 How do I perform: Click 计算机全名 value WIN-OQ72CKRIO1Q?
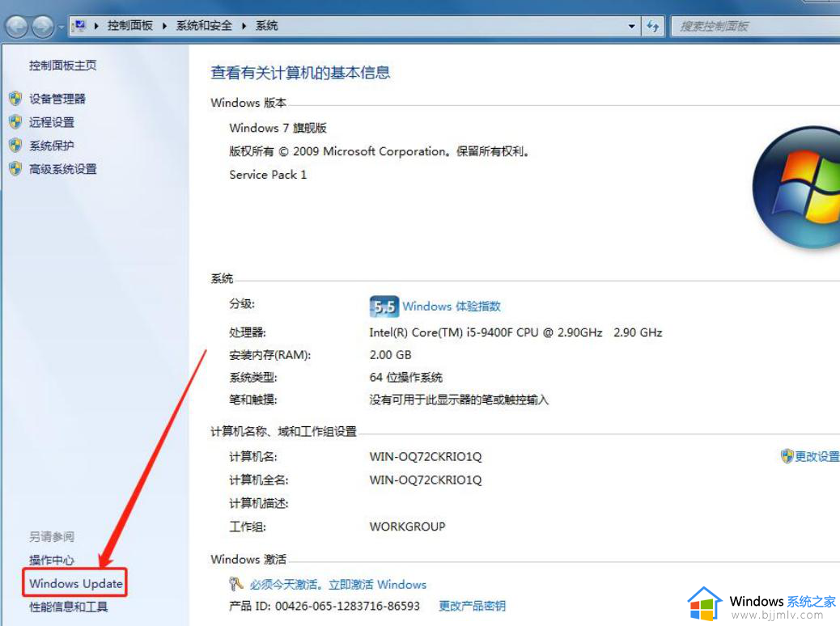426,480
